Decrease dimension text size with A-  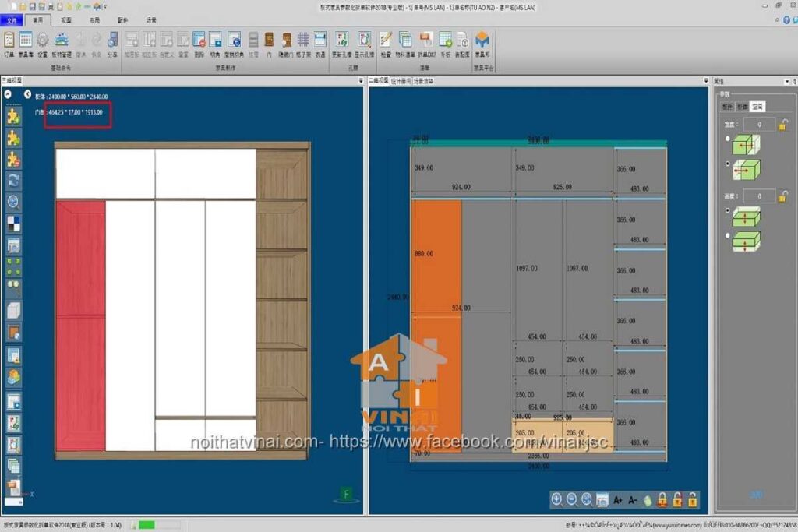click(x=632, y=499)
